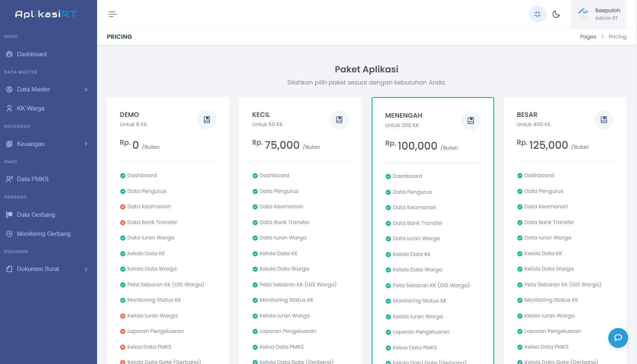The image size is (637, 364).
Task: Click the hamburger menu toggle icon
Action: (112, 14)
